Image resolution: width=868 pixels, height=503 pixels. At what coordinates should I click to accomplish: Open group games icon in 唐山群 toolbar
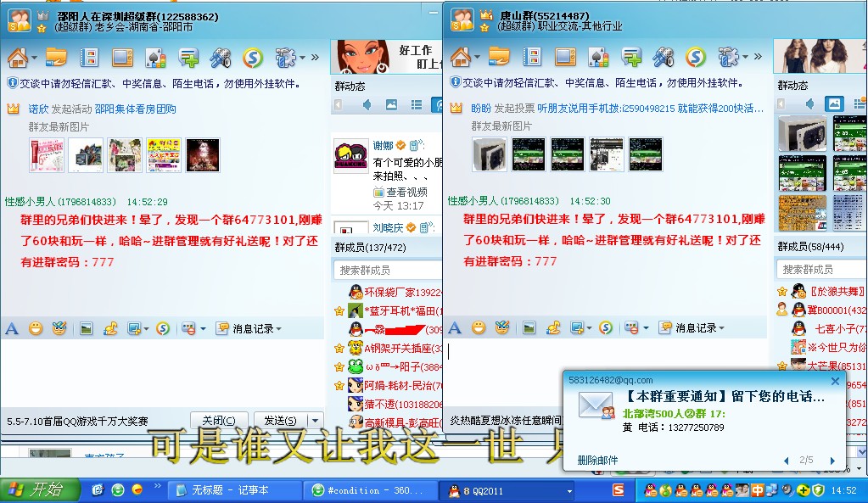[x=598, y=57]
